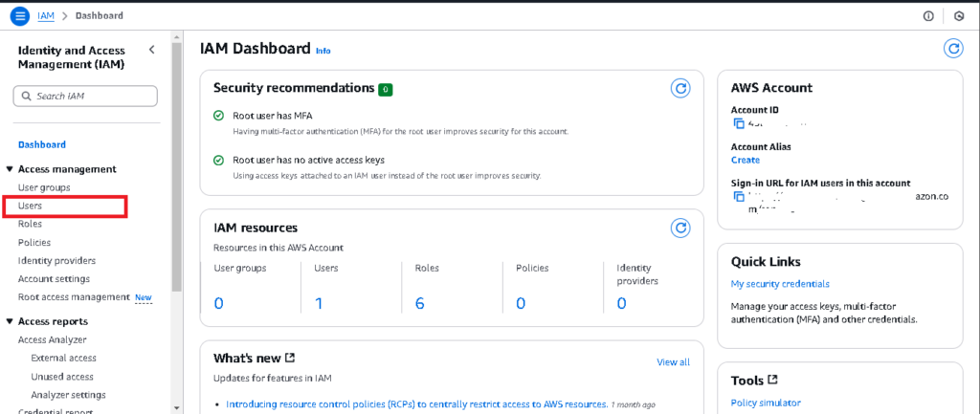This screenshot has height=414, width=980.
Task: Open My security credentials link
Action: 780,284
